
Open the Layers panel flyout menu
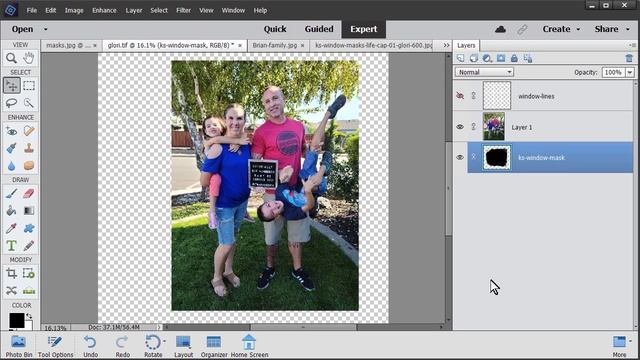(632, 45)
